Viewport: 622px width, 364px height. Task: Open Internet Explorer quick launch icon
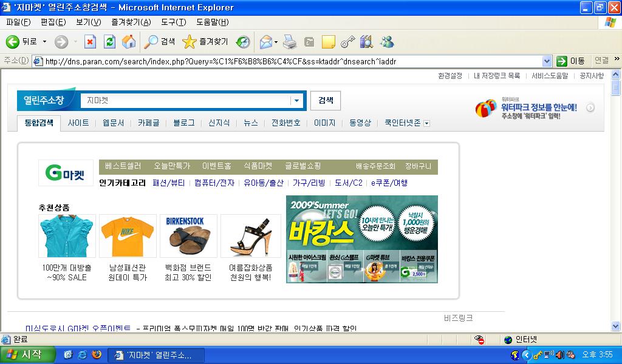coord(82,354)
